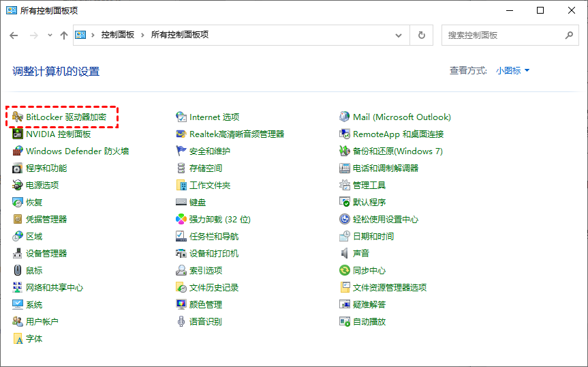Click the 任务栏和导航 icon
Viewport: 588px width, 367px height.
181,237
